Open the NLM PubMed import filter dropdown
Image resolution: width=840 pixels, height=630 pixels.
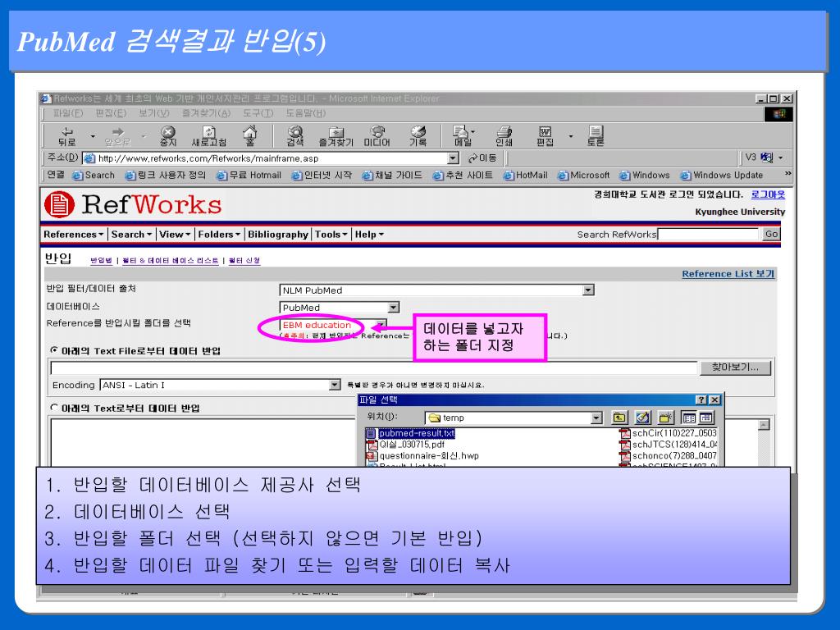pos(588,290)
